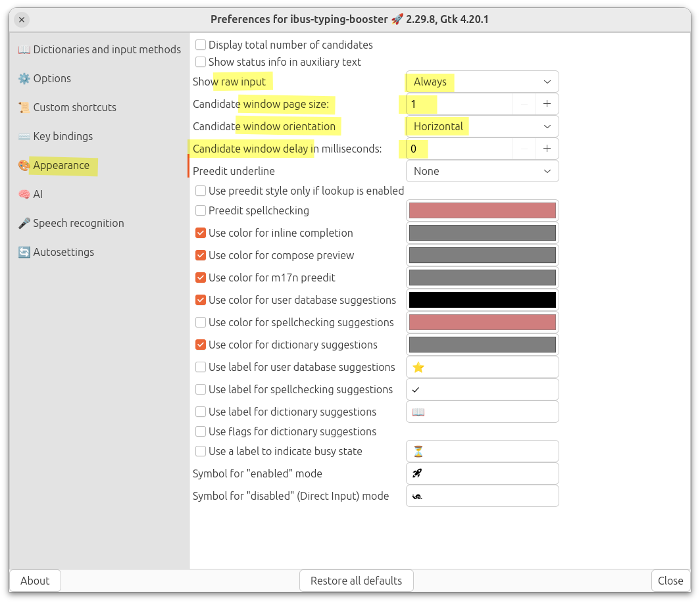Switch to the Appearance section

(x=61, y=166)
